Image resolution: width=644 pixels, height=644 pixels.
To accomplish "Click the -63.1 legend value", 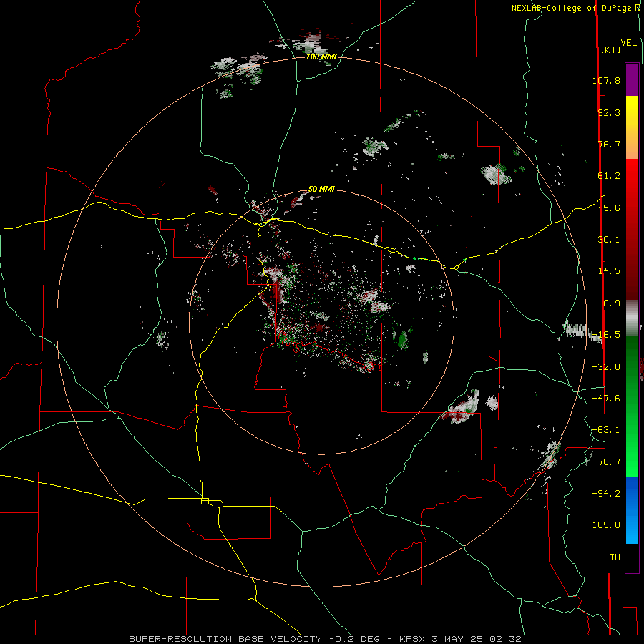I will [606, 430].
